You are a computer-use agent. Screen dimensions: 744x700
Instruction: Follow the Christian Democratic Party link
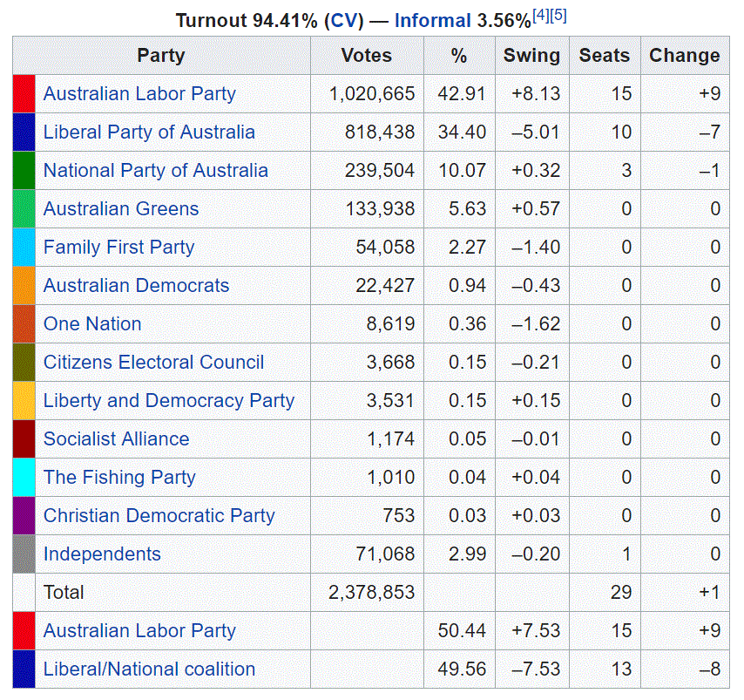pyautogui.click(x=159, y=516)
